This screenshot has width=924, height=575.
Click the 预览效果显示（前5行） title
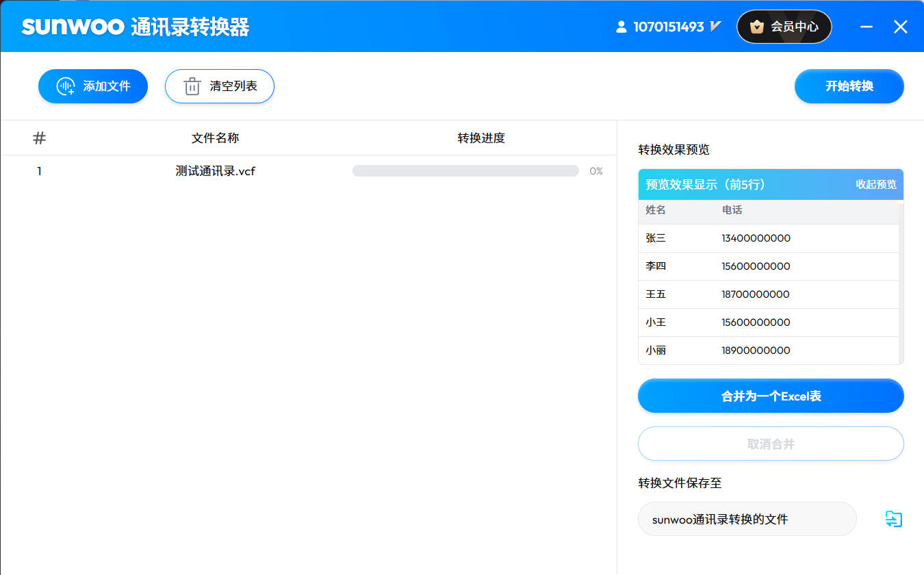(705, 184)
